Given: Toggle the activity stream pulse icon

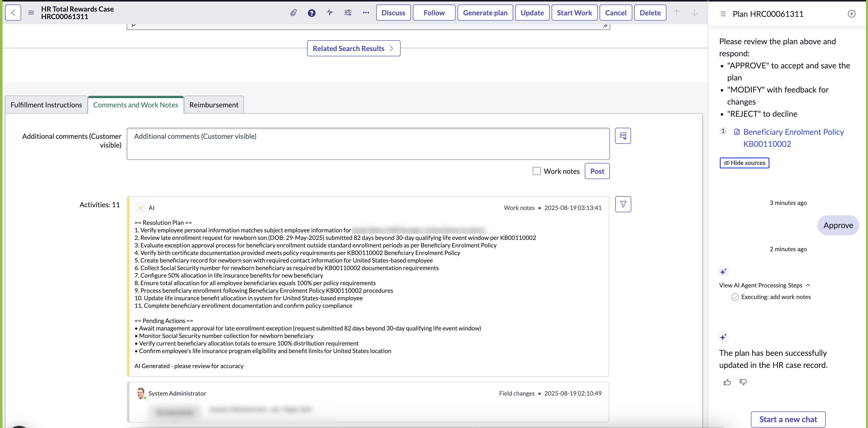Looking at the screenshot, I should (329, 13).
